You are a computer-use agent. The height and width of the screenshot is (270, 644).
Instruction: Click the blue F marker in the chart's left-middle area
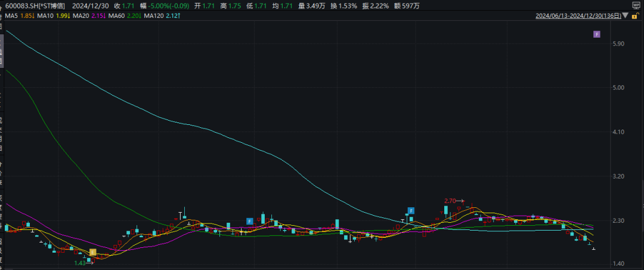[250, 221]
